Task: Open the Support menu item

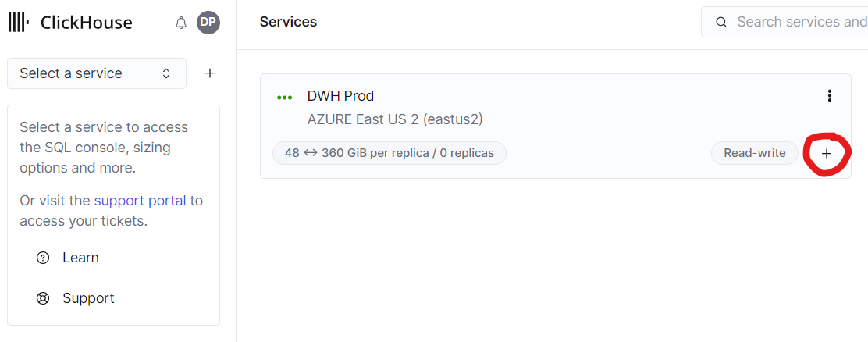Action: pyautogui.click(x=88, y=298)
